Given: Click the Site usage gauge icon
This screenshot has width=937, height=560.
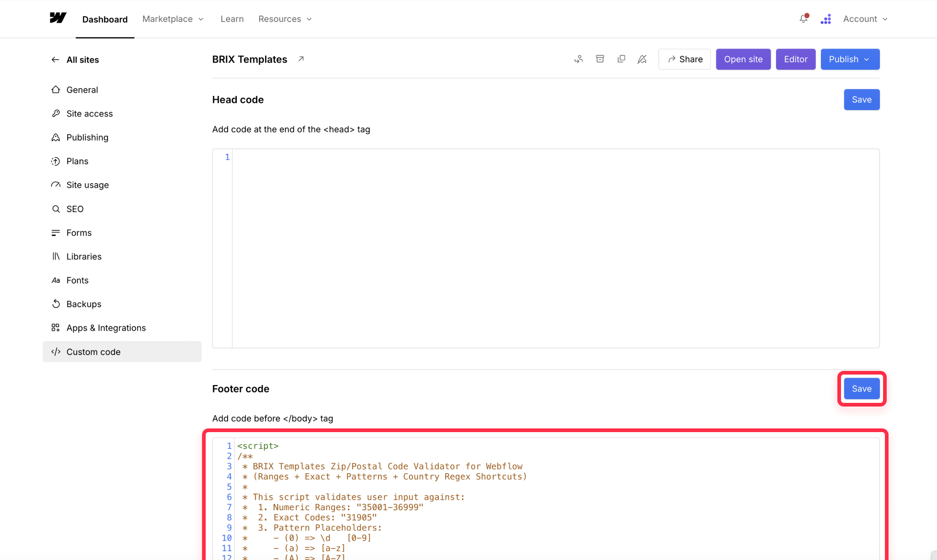Looking at the screenshot, I should pos(56,185).
